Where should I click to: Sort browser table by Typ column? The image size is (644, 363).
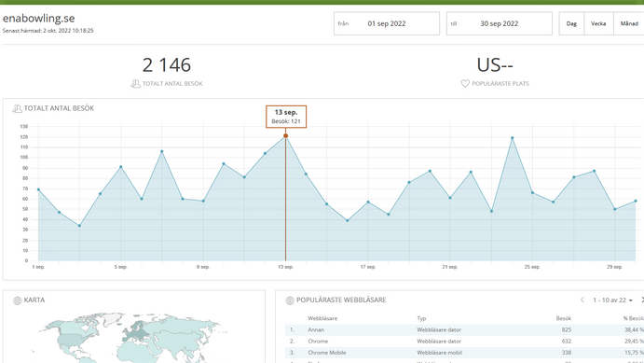(421, 318)
